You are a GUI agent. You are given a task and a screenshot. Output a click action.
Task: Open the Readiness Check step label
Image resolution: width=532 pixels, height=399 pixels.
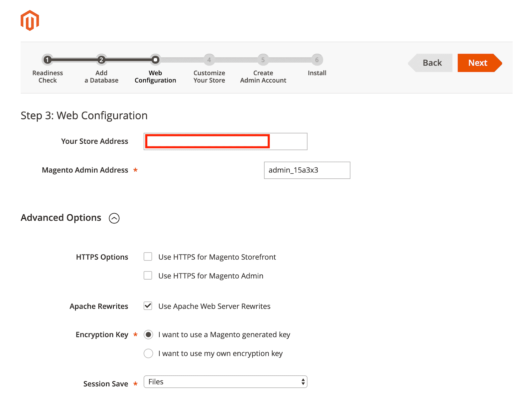48,77
